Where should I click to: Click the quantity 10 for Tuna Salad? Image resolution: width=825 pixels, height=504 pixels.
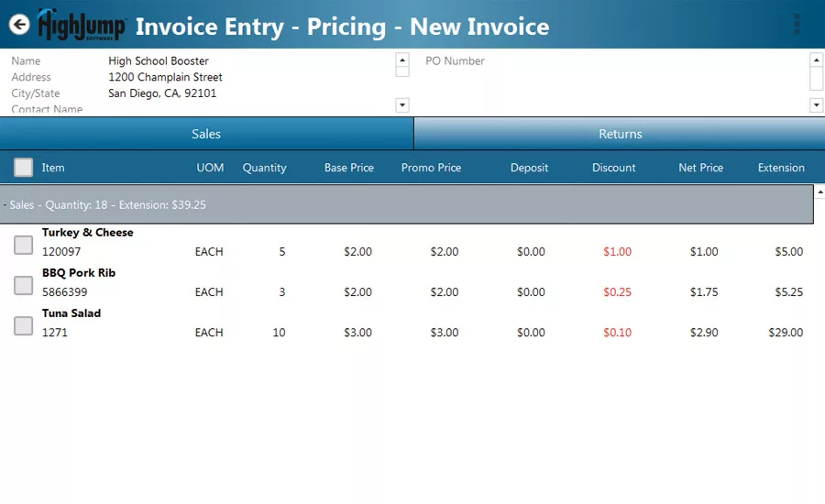pyautogui.click(x=279, y=333)
